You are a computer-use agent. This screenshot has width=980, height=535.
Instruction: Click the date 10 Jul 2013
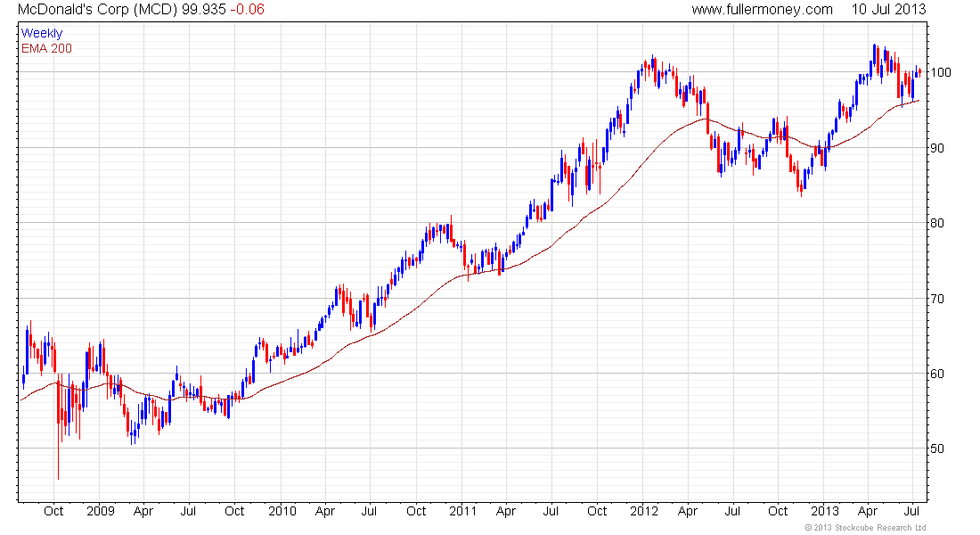888,10
